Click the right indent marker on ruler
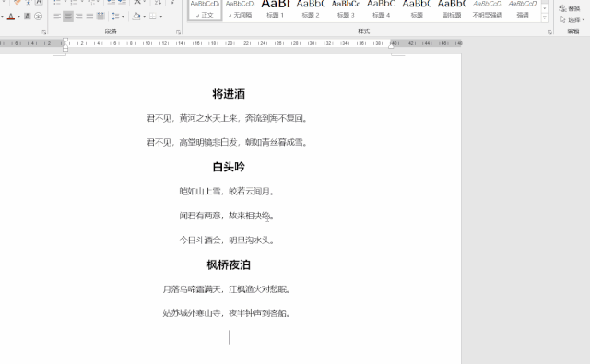This screenshot has height=364, width=590. click(x=391, y=45)
